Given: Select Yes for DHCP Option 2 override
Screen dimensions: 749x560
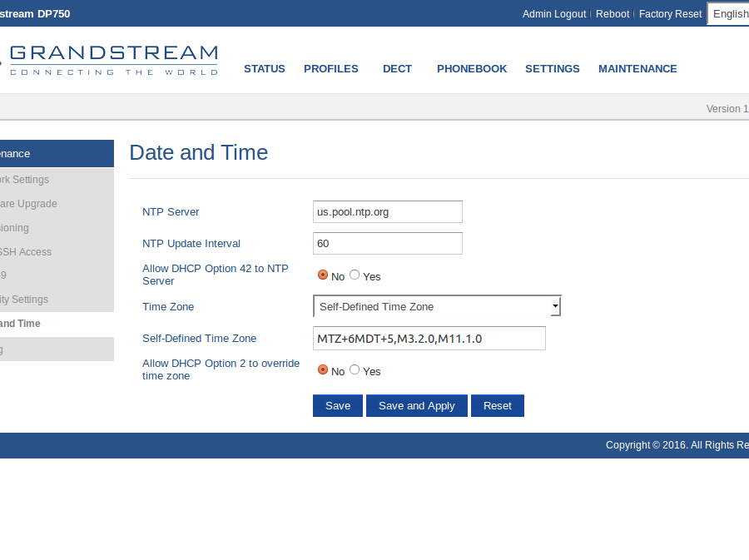Looking at the screenshot, I should coord(355,369).
